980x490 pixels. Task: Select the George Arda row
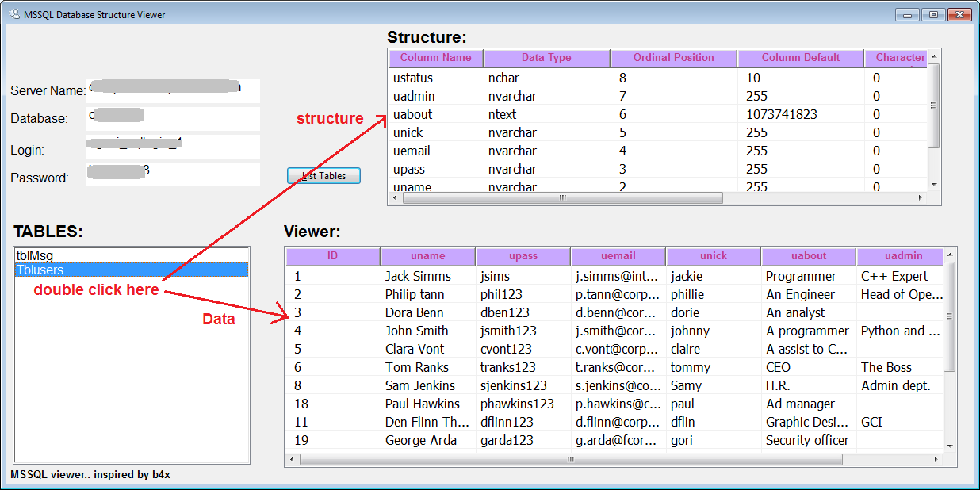pyautogui.click(x=614, y=440)
